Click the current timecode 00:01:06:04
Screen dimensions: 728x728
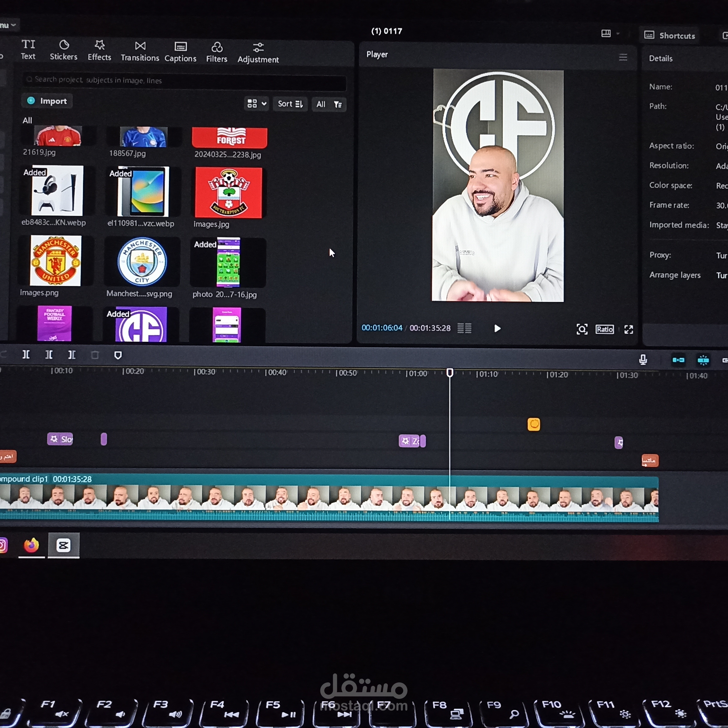coord(382,328)
